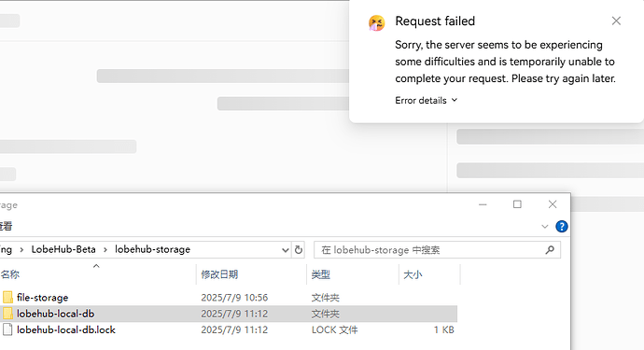The height and width of the screenshot is (350, 644).
Task: Select the lobehub-local-db folder name
Action: (55, 314)
